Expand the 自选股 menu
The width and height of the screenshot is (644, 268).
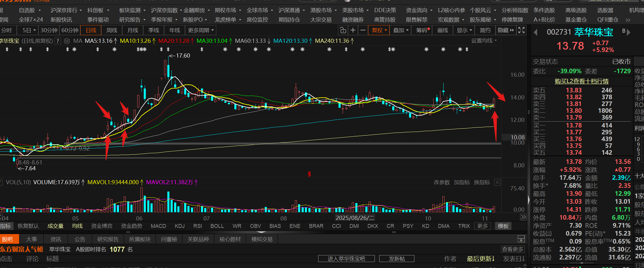click(30, 10)
